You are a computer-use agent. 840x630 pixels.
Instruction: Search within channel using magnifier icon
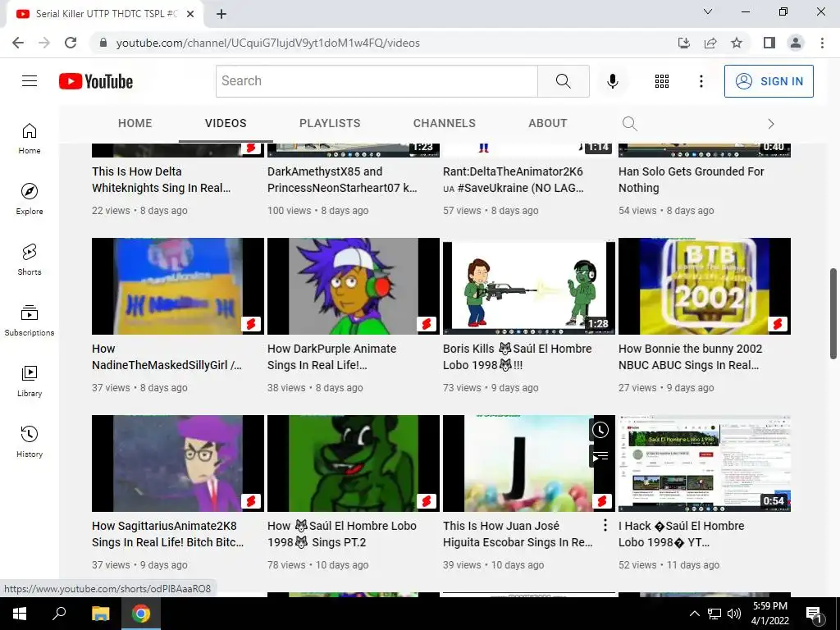click(630, 124)
